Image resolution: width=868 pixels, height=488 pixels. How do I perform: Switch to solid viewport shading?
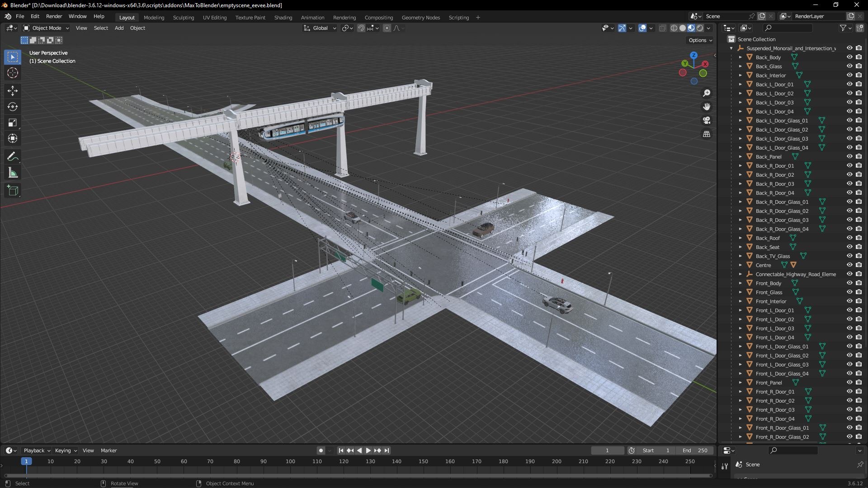click(683, 28)
